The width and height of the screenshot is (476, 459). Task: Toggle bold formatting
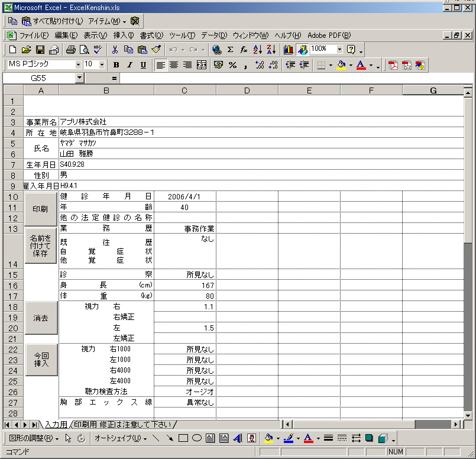[116, 65]
